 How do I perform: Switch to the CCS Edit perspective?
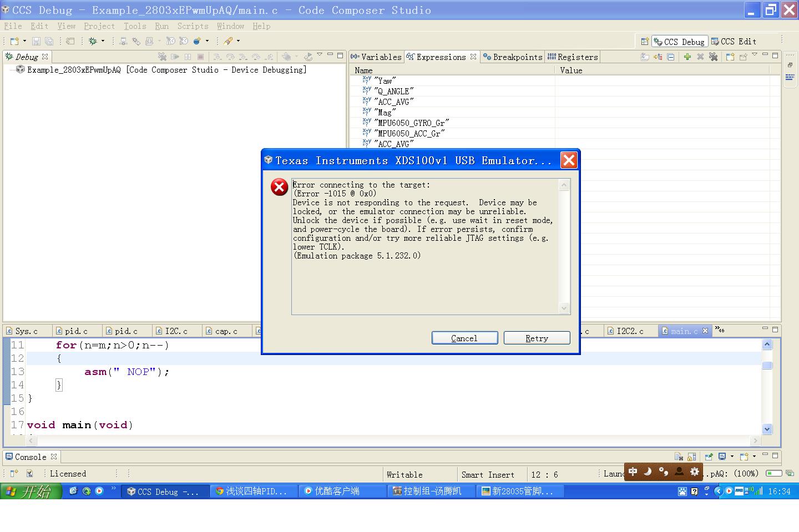(734, 42)
